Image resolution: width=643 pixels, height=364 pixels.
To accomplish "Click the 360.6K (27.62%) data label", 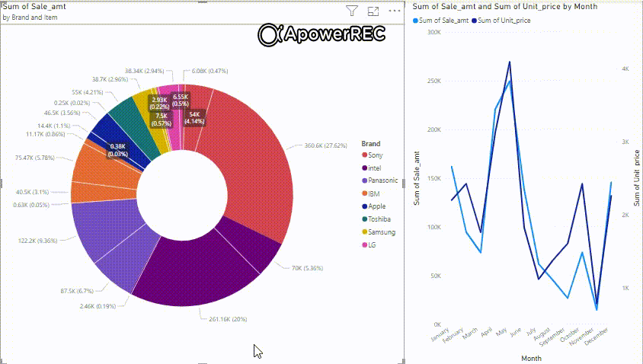I will coord(325,145).
